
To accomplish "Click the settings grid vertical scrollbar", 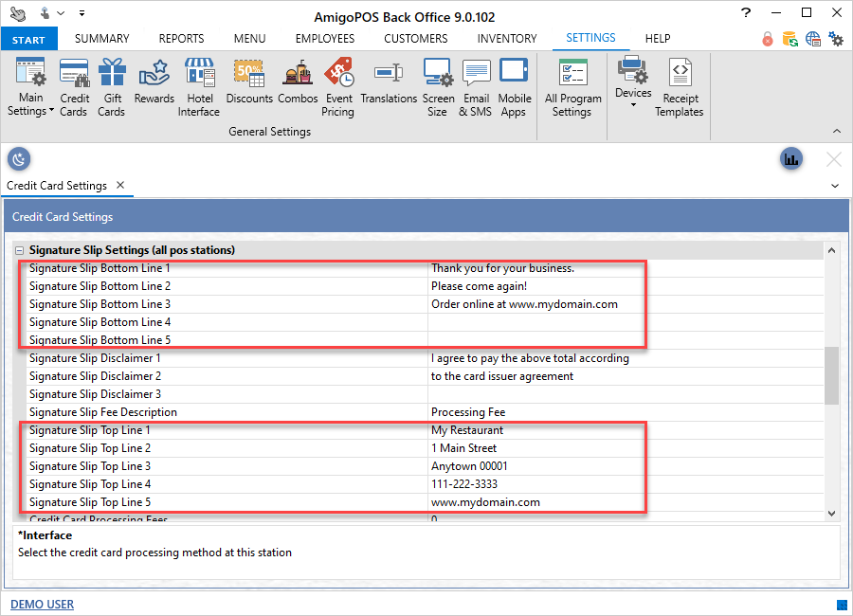I will point(831,375).
